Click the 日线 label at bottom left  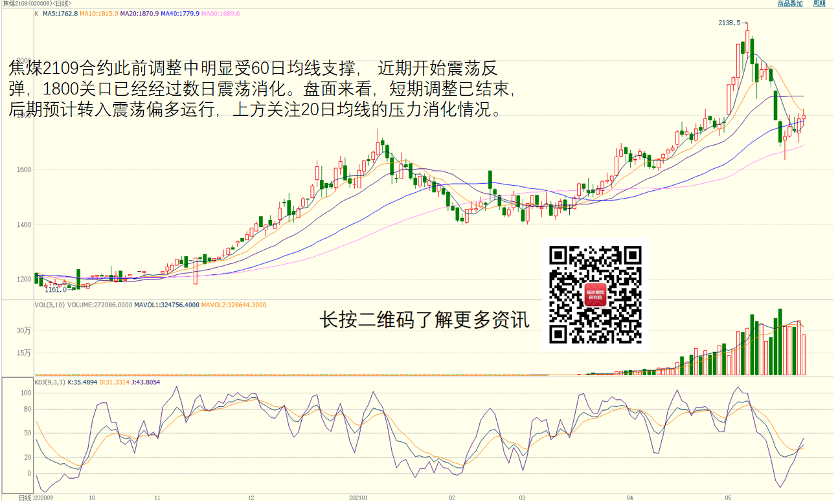(25, 498)
